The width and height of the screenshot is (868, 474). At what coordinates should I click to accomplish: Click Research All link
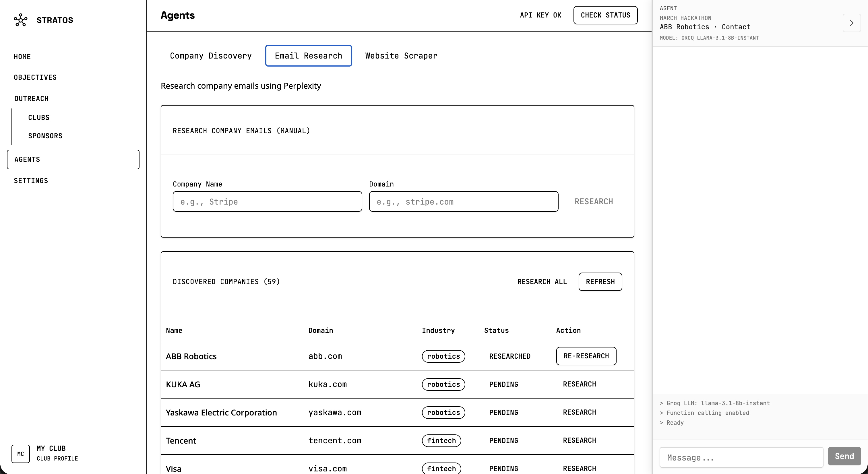coord(542,282)
